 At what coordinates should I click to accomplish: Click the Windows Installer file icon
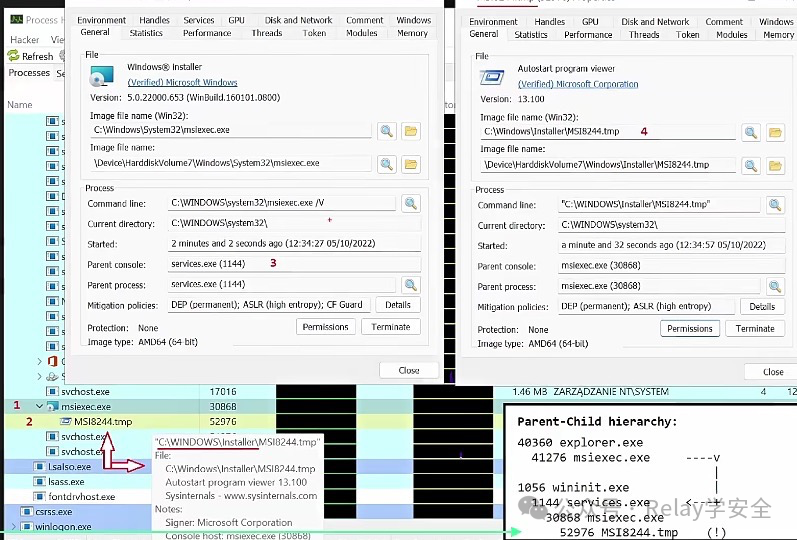click(102, 76)
